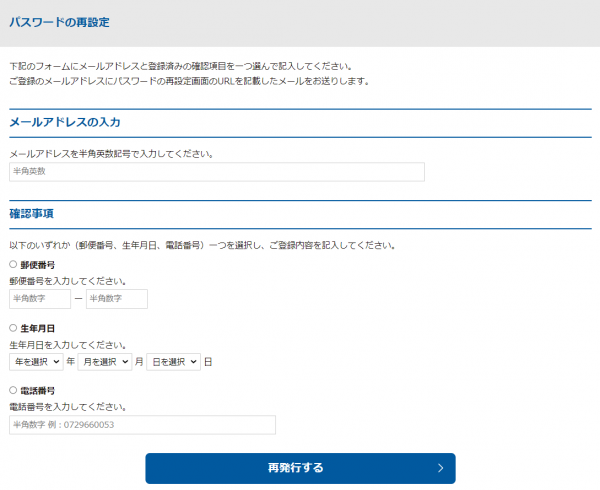
Task: Open the 年を選択 year dropdown
Action: [36, 361]
